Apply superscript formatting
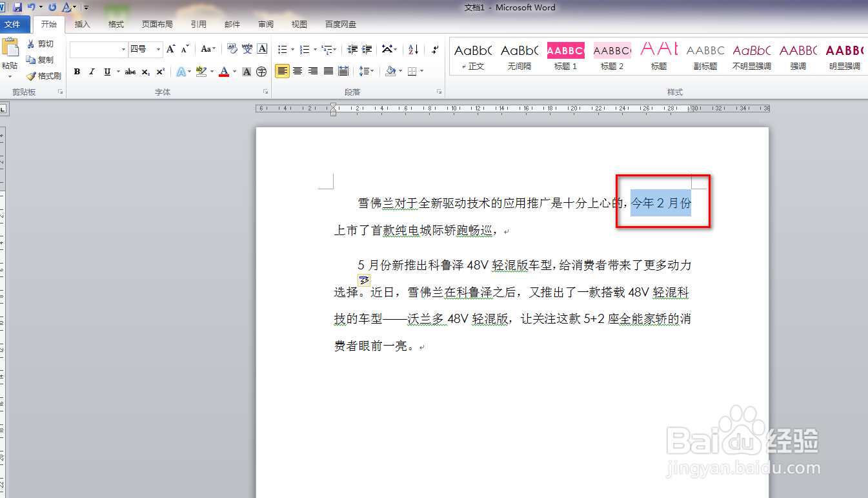This screenshot has width=868, height=498. tap(160, 72)
